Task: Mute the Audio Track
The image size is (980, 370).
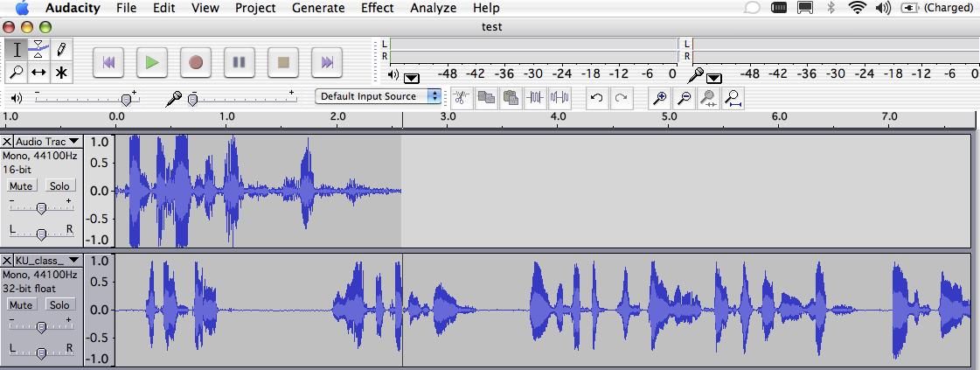Action: [21, 186]
